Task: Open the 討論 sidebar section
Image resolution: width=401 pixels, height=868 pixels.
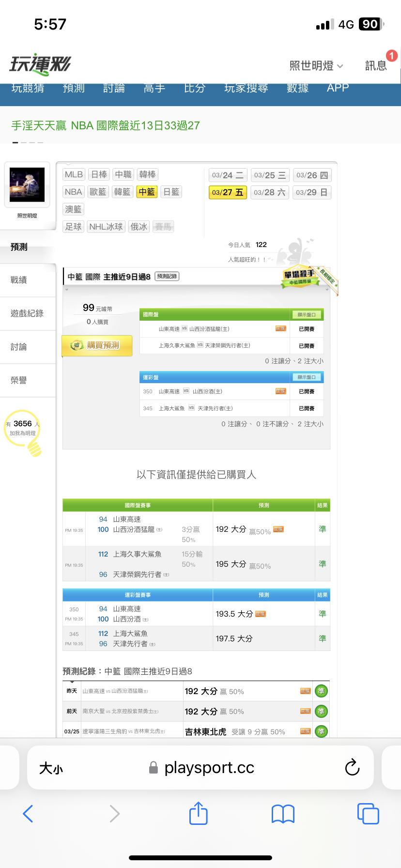Action: click(28, 347)
